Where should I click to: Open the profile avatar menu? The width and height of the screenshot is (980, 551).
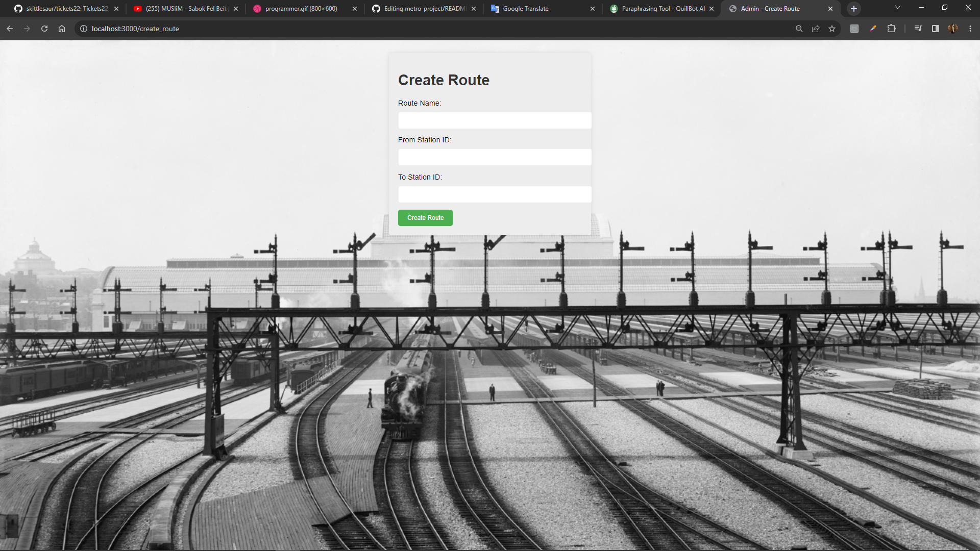point(953,29)
